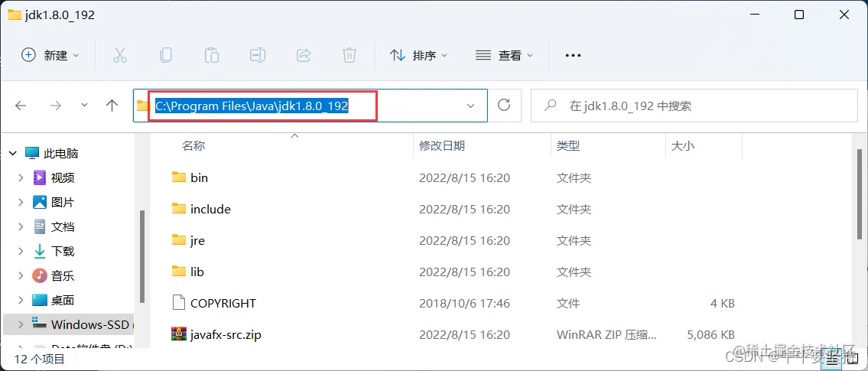Open address bar history dropdown

(470, 106)
